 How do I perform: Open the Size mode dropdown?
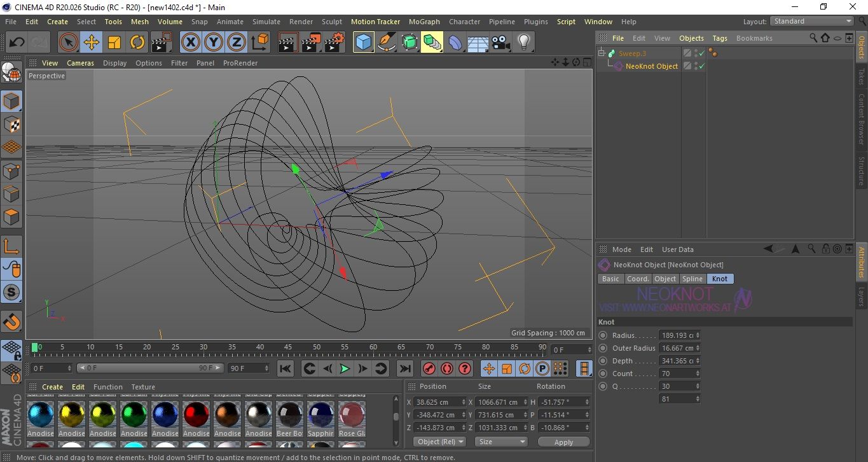[502, 442]
